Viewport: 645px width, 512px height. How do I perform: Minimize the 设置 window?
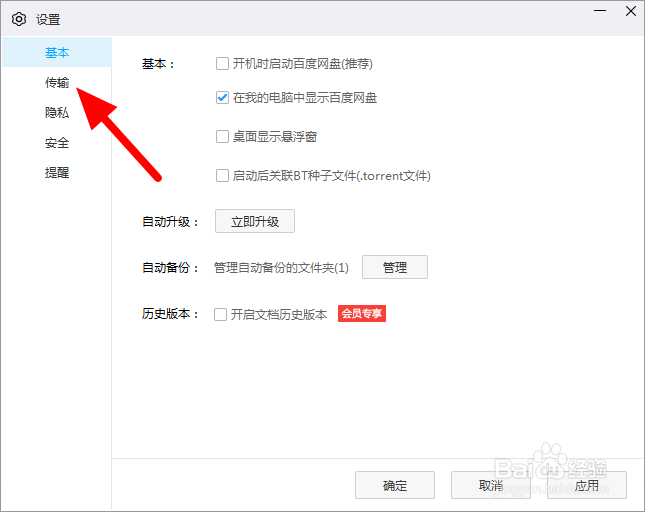click(600, 11)
